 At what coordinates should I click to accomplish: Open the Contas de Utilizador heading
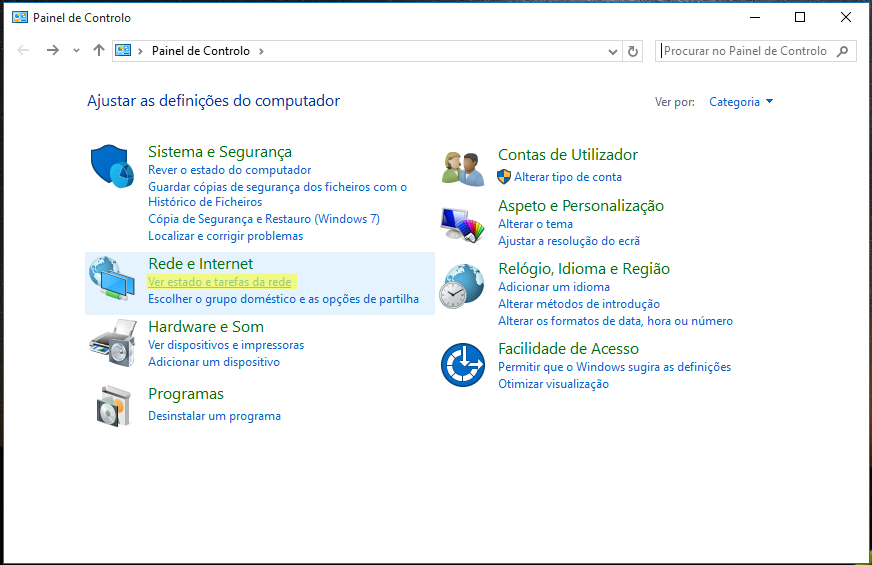(x=568, y=155)
